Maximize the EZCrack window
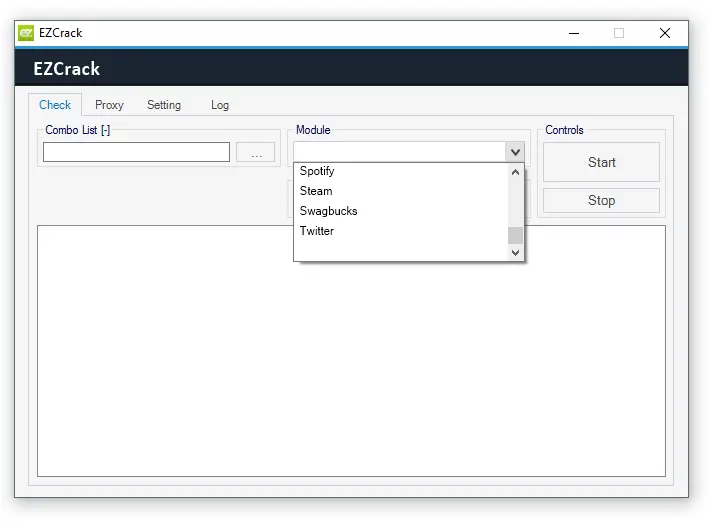Screen dimensions: 712x528 point(619,33)
